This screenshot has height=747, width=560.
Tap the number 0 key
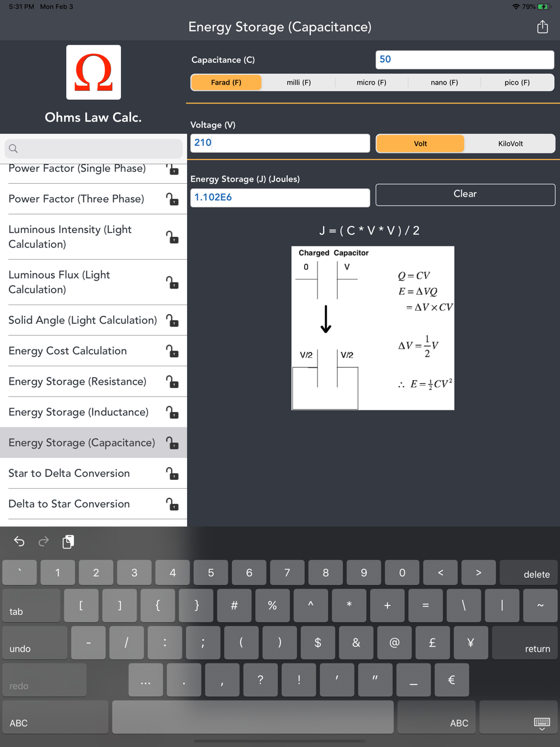tap(402, 573)
